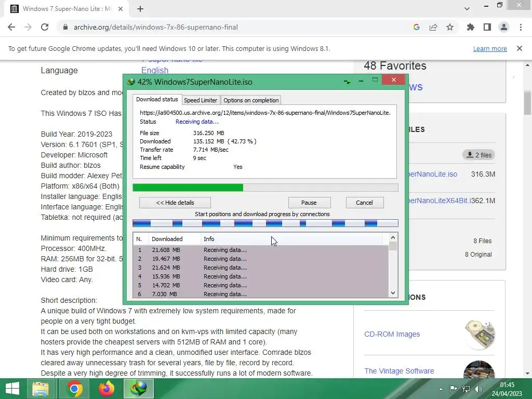Click the IDM green tray arrow icon in title bar
The width and height of the screenshot is (532, 399).
pos(347,82)
